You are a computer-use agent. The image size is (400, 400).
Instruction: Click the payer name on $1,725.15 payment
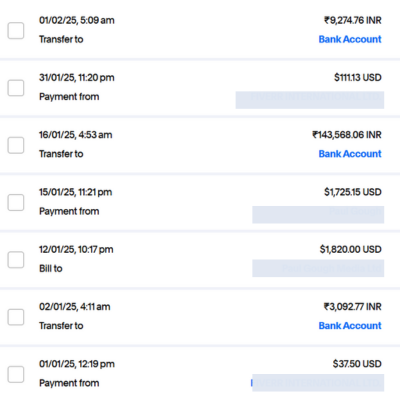(x=318, y=215)
